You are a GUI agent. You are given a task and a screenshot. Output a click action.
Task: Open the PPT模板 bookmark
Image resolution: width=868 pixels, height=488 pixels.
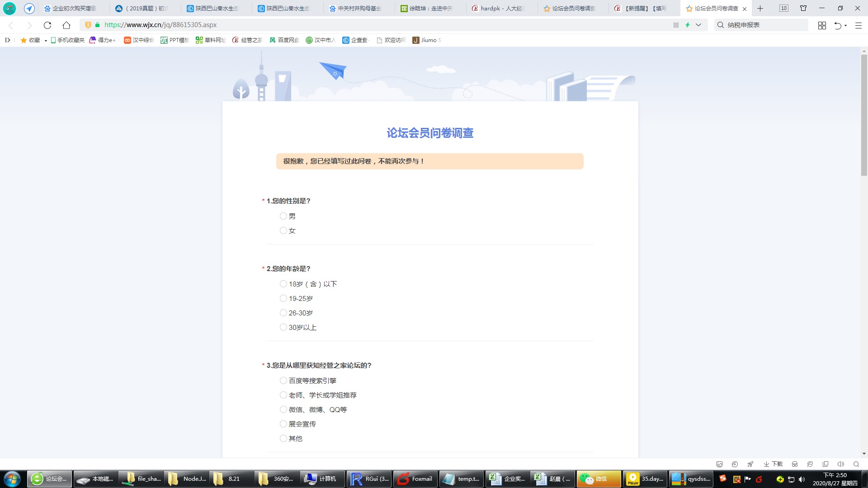click(x=175, y=40)
